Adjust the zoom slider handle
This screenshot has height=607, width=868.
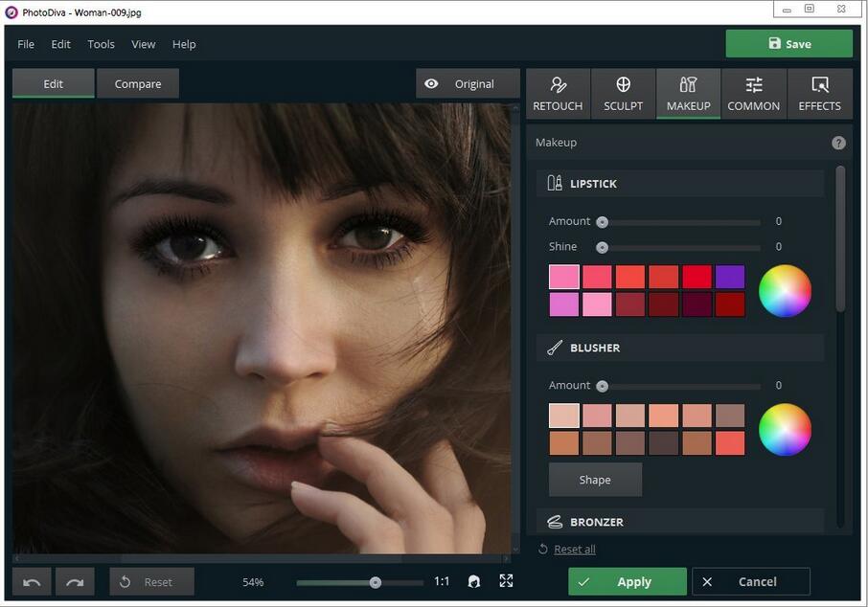(376, 582)
